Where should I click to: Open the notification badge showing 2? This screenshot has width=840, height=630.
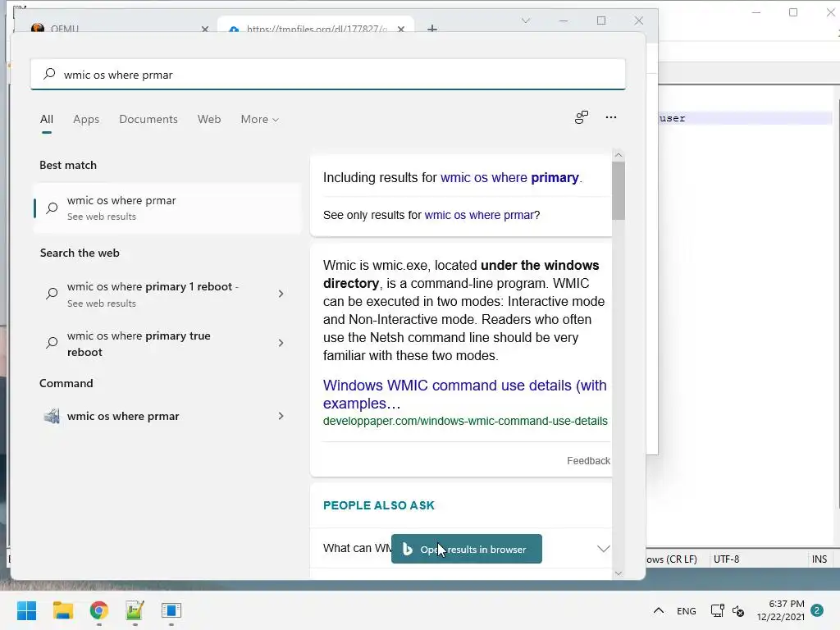coord(817,610)
